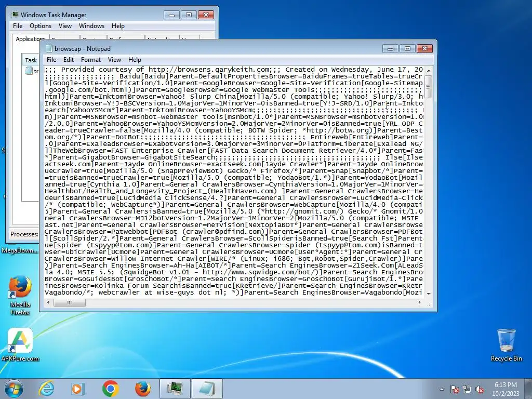Minimize the Windows Task Manager window
Image resolution: width=532 pixels, height=399 pixels.
(x=171, y=15)
